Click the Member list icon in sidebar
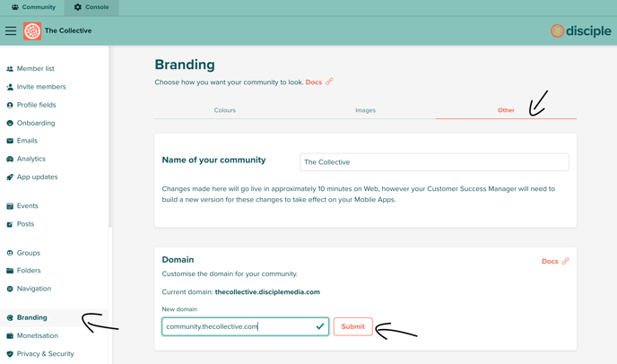Screen dimensions: 617x364 (10, 69)
